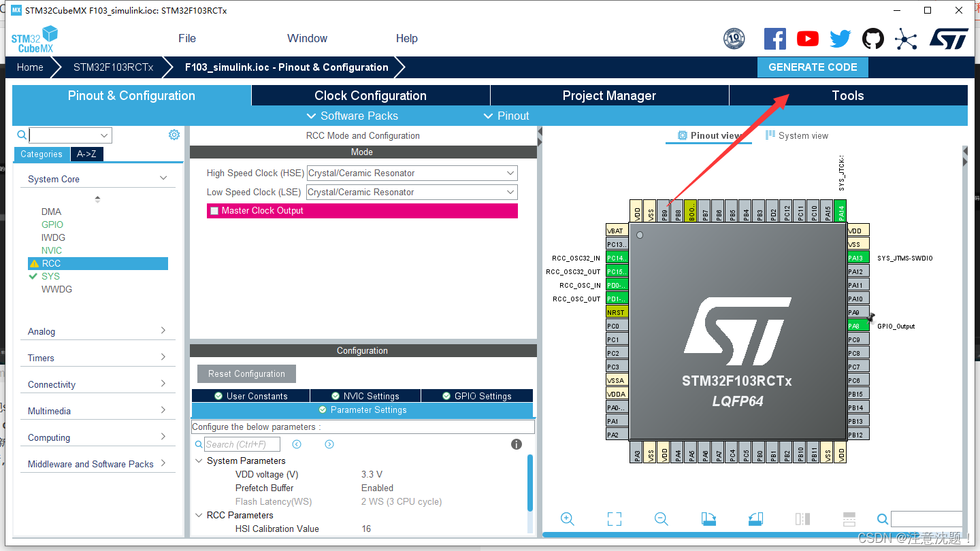The width and height of the screenshot is (980, 551).
Task: Open the Help menu
Action: (407, 39)
